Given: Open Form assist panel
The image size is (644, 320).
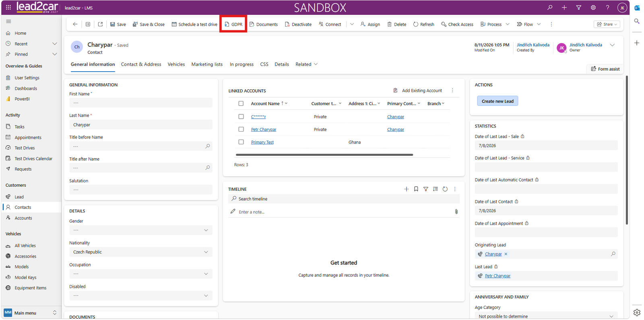Looking at the screenshot, I should pos(605,69).
